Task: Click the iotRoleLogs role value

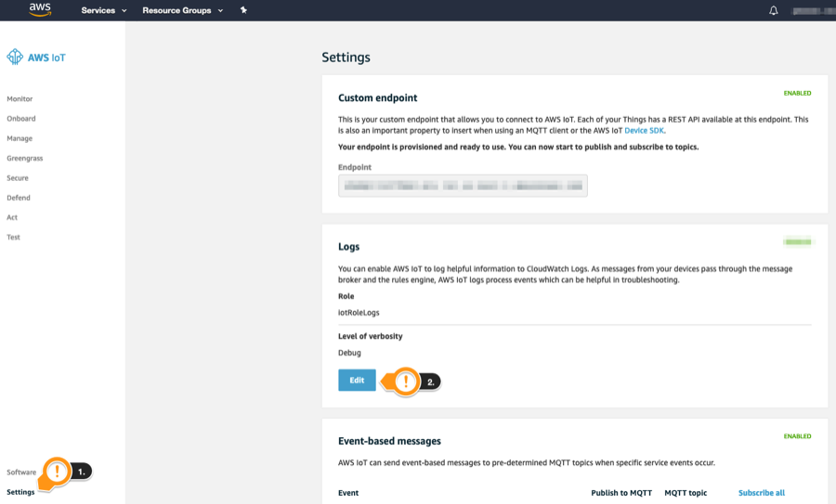Action: [x=359, y=313]
